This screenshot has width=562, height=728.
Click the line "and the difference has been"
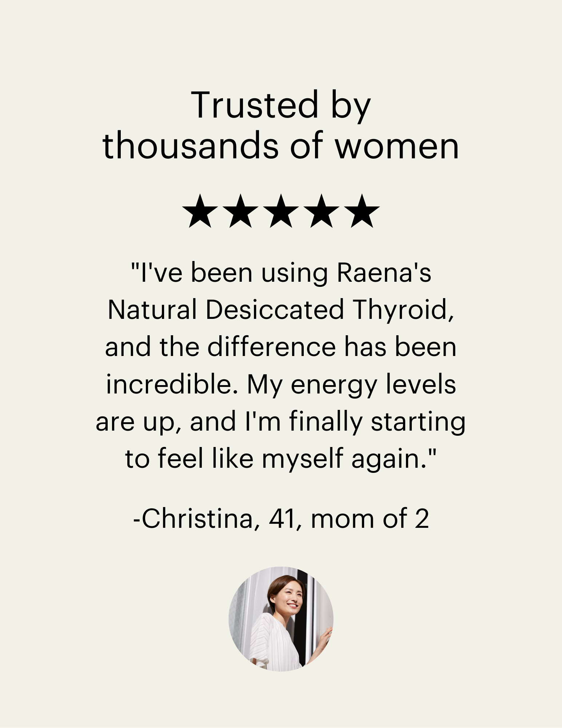[x=281, y=347]
